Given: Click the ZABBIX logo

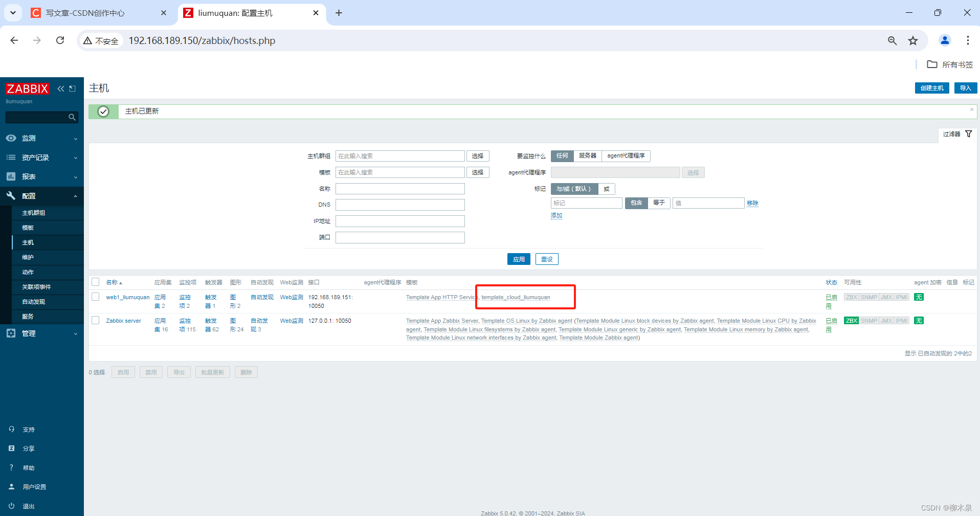Looking at the screenshot, I should coord(28,88).
